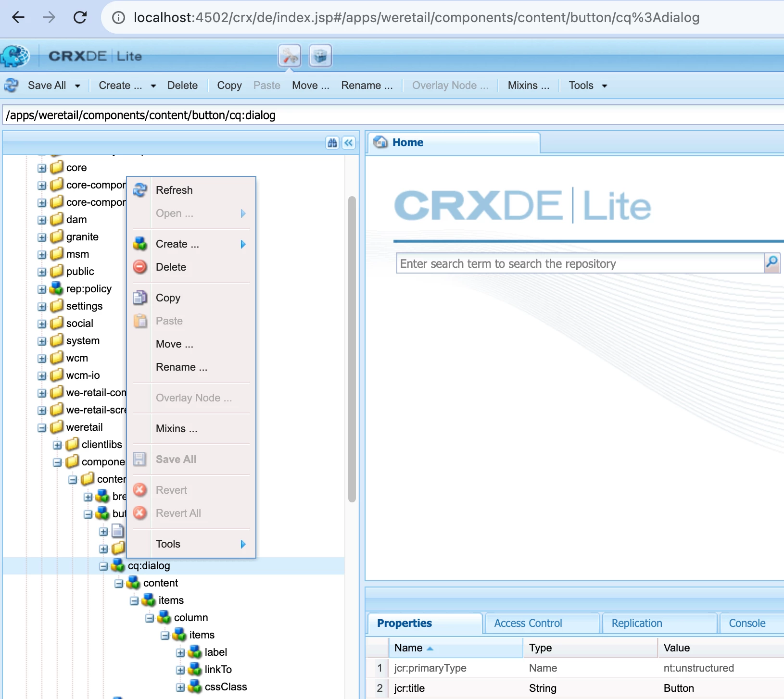Collapse the cq:dialog node
This screenshot has width=784, height=699.
(103, 566)
